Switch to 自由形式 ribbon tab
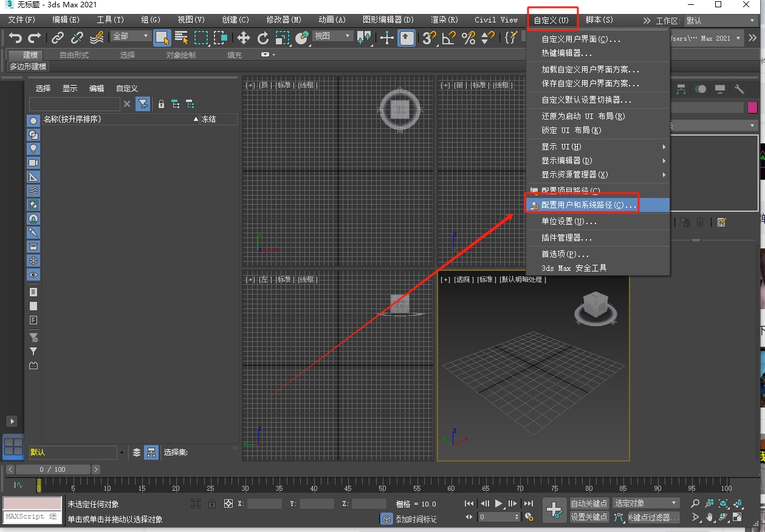The height and width of the screenshot is (532, 765). [x=74, y=55]
